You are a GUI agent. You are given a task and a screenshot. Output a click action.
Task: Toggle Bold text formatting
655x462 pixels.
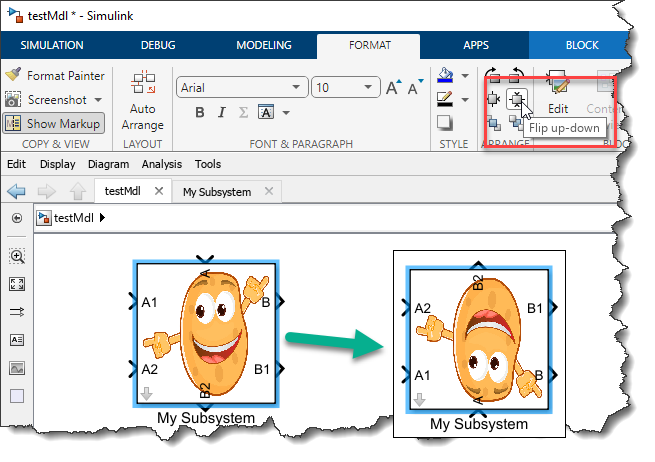tap(200, 112)
